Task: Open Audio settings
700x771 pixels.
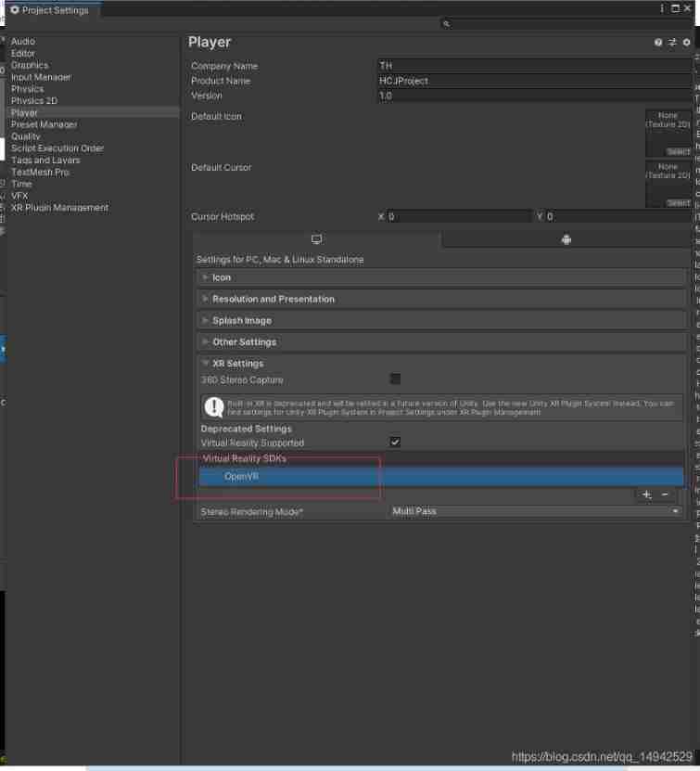Action: coord(23,42)
